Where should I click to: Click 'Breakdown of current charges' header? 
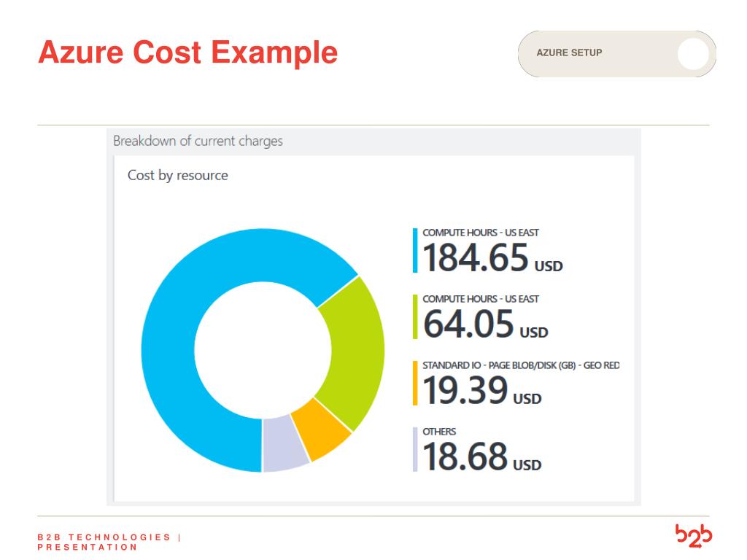(x=198, y=141)
